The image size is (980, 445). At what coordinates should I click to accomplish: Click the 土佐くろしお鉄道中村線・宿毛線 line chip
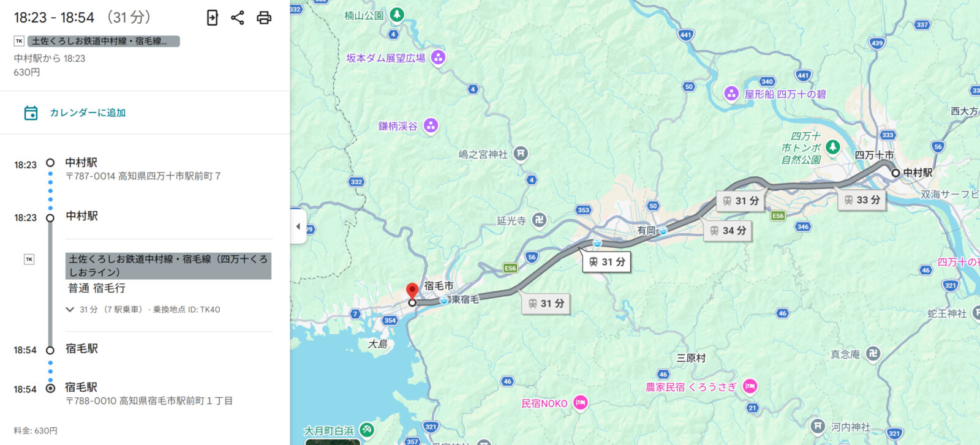(x=104, y=41)
